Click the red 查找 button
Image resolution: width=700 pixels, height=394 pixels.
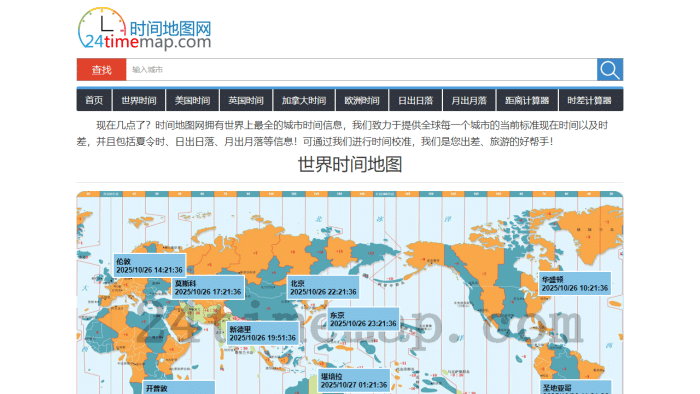click(x=101, y=70)
